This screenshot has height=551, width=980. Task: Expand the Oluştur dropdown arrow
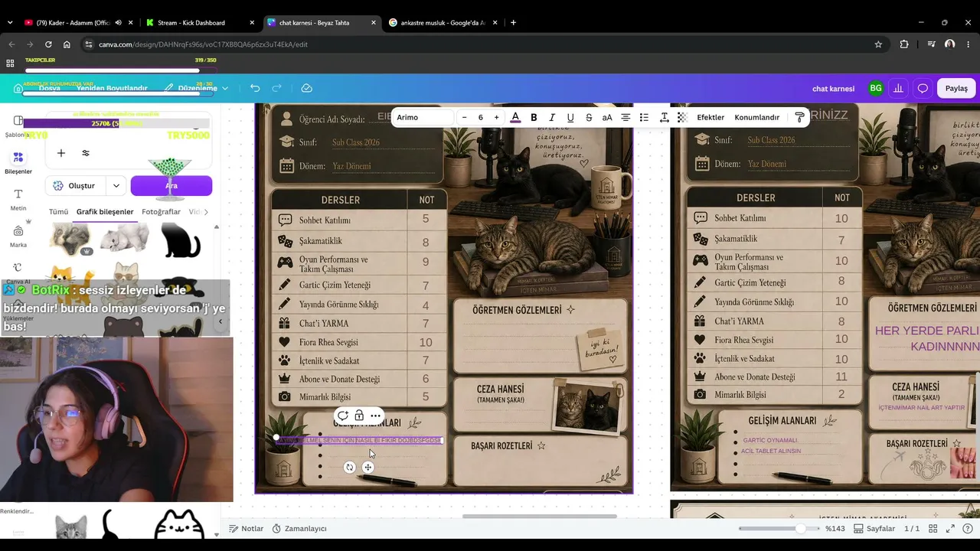116,185
